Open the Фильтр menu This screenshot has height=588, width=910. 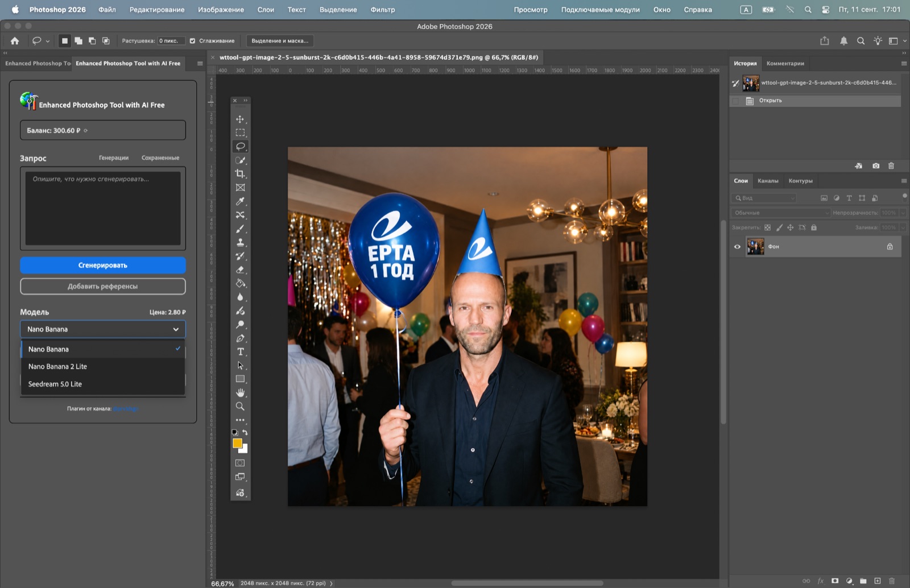click(383, 10)
